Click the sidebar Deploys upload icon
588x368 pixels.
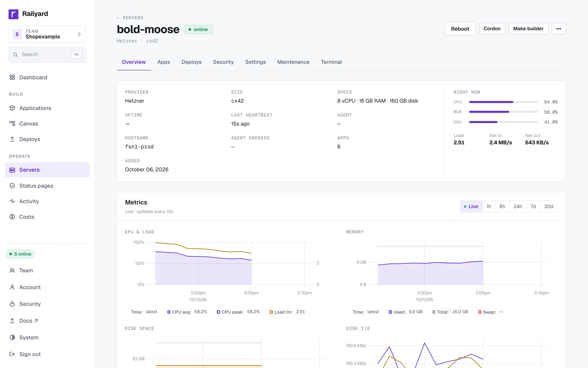[12, 139]
